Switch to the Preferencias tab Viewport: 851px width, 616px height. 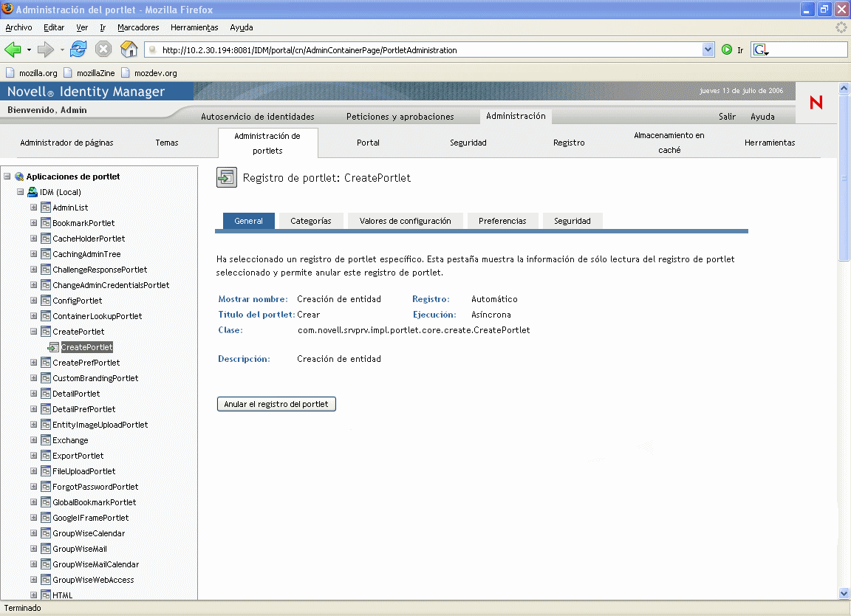[502, 221]
